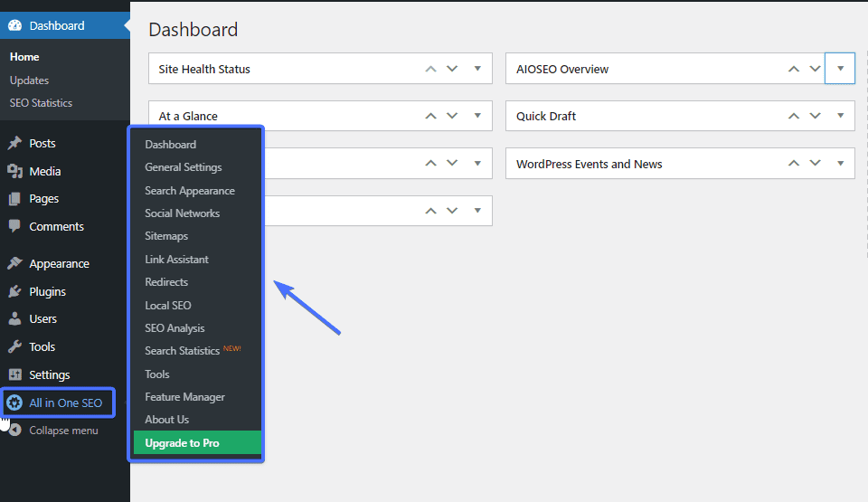Open Search Appearance submenu item
The image size is (868, 502).
click(x=190, y=191)
